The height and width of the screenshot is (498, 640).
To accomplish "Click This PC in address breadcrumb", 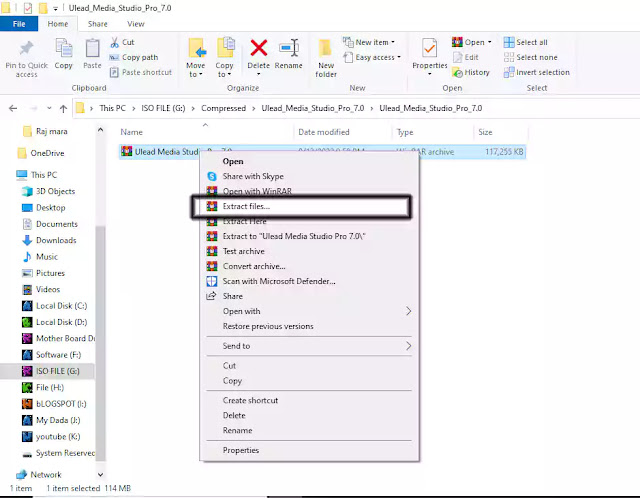I will (x=112, y=108).
